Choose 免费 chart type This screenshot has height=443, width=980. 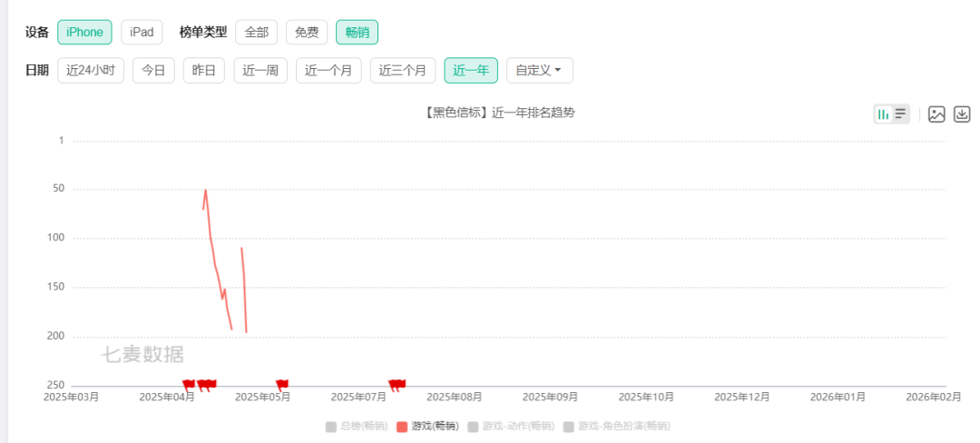(307, 32)
